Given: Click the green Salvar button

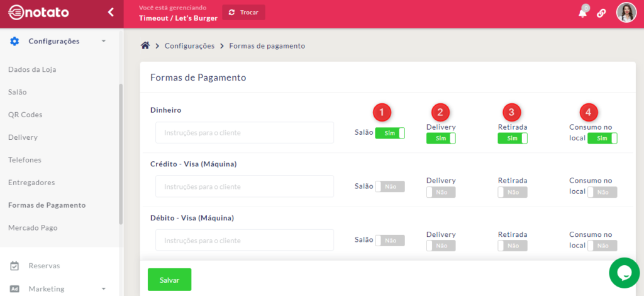Looking at the screenshot, I should [169, 280].
